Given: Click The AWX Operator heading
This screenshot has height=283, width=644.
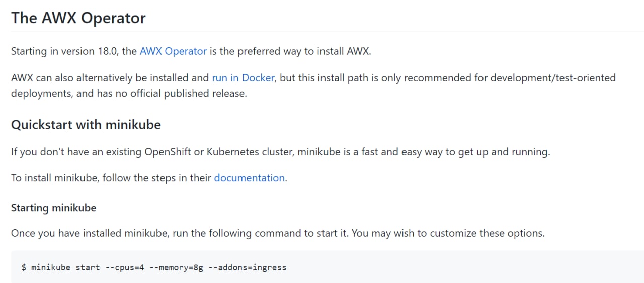Looking at the screenshot, I should tap(78, 18).
